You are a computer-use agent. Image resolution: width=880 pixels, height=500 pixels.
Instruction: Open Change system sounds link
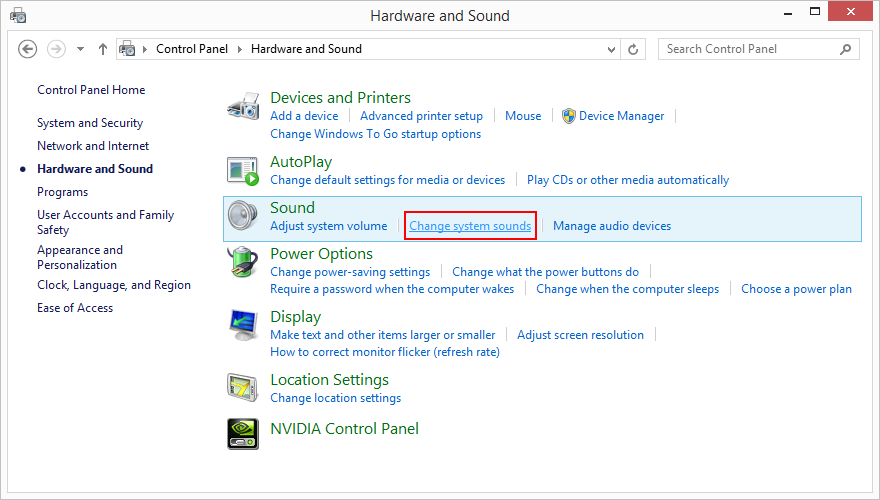pos(470,226)
